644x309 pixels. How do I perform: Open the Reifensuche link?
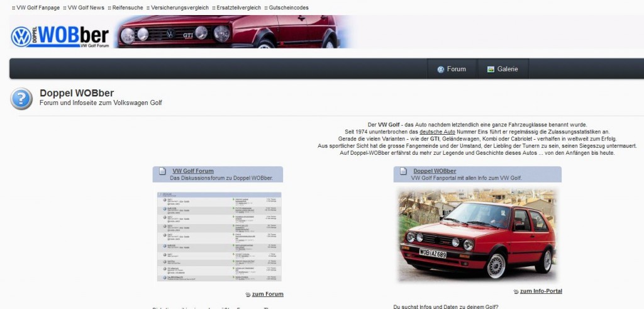126,8
